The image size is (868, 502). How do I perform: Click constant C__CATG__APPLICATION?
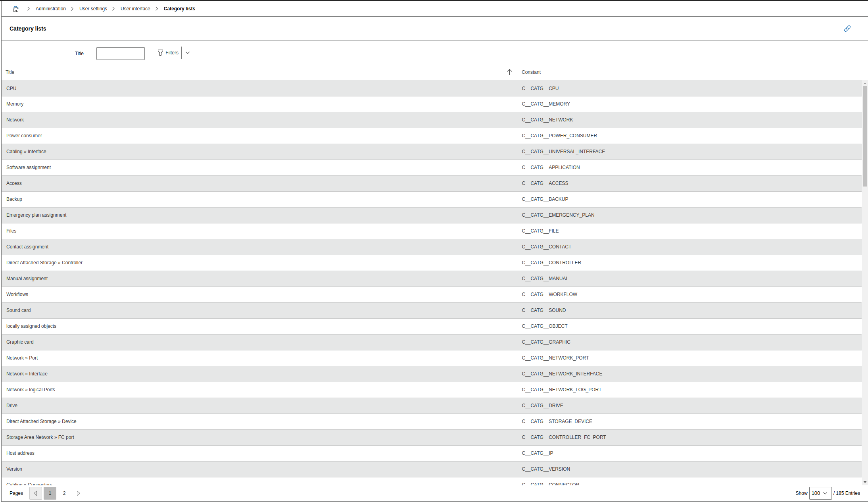pos(551,167)
